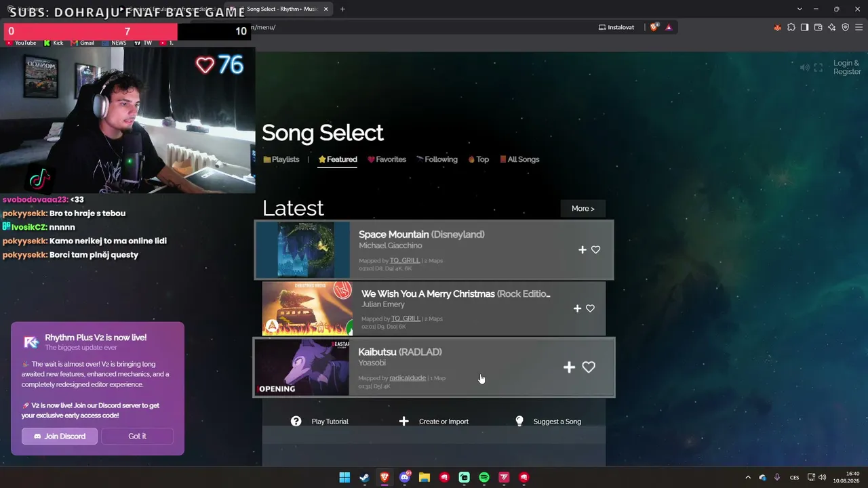Open a new browser tab

(x=342, y=9)
